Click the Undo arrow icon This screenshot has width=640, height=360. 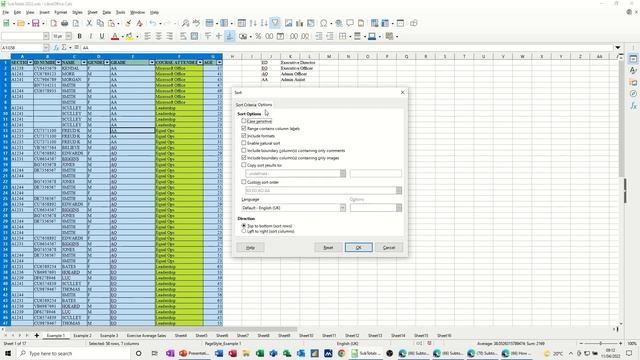coord(153,23)
